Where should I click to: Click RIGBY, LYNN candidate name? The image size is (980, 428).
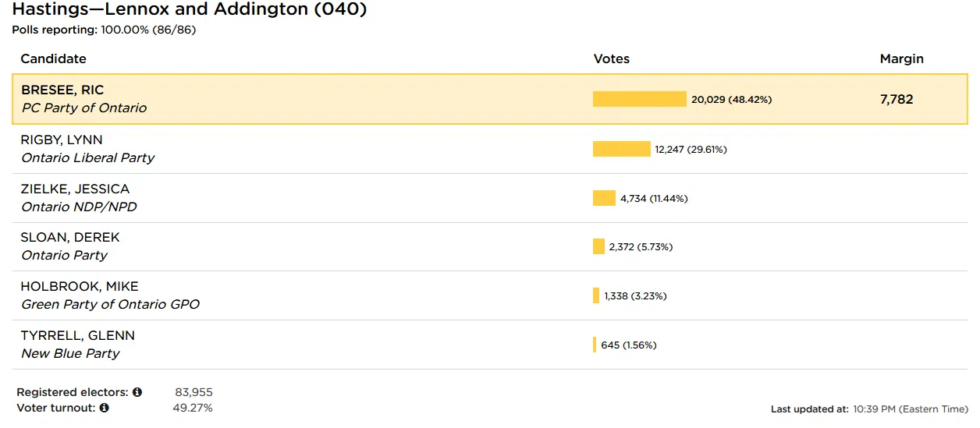[x=62, y=140]
